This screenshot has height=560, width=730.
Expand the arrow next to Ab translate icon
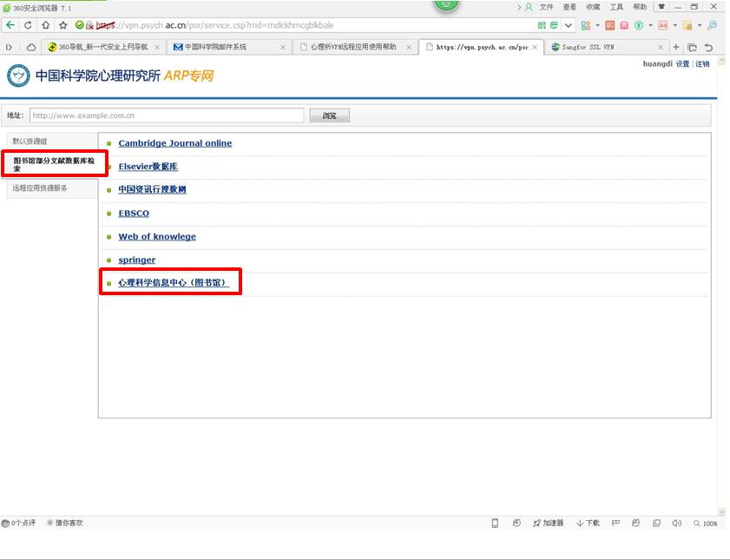(x=675, y=25)
